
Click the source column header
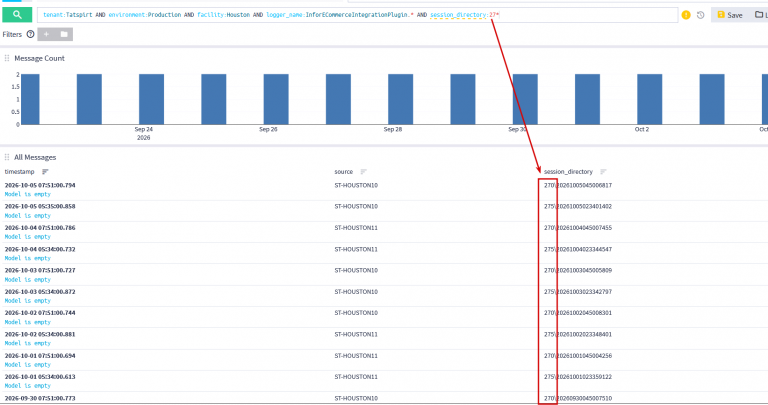tap(344, 172)
